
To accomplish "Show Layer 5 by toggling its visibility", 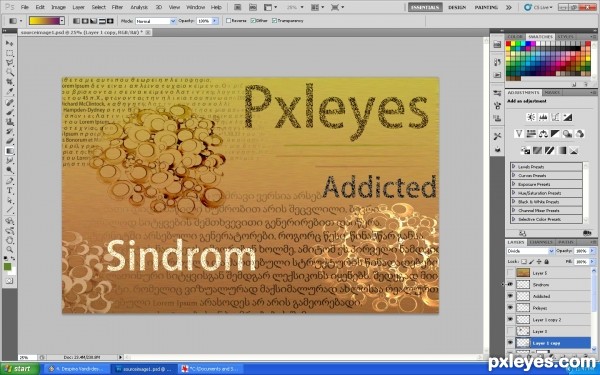I will [510, 273].
